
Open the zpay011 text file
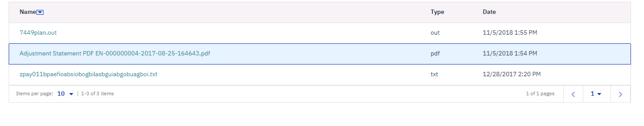(x=89, y=74)
